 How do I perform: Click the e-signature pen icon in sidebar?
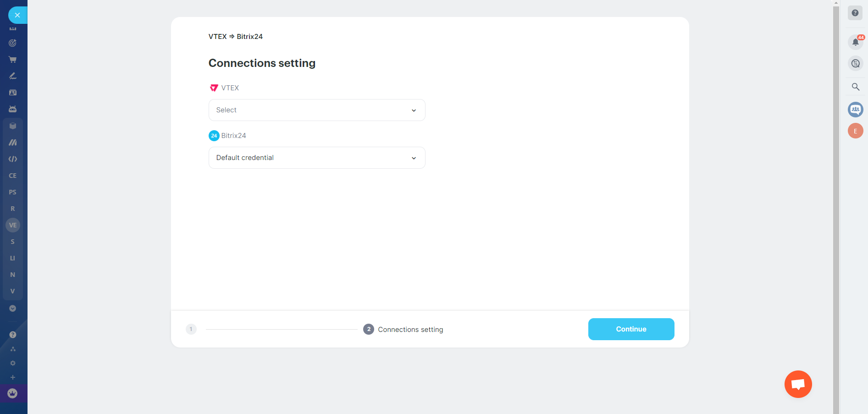(13, 76)
